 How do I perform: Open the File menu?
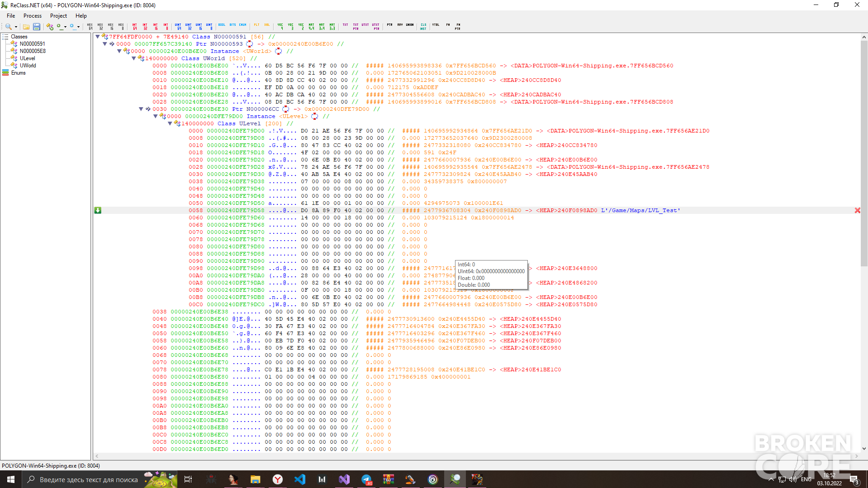click(11, 16)
